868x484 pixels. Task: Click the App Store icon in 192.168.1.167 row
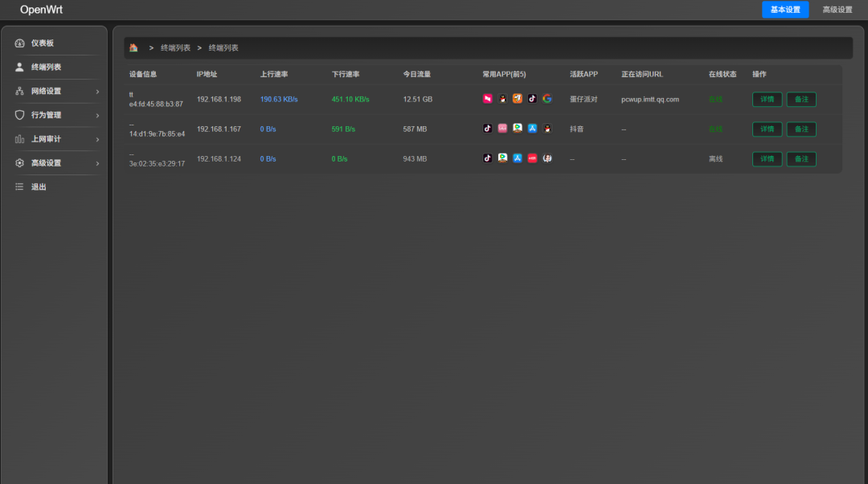(x=533, y=129)
